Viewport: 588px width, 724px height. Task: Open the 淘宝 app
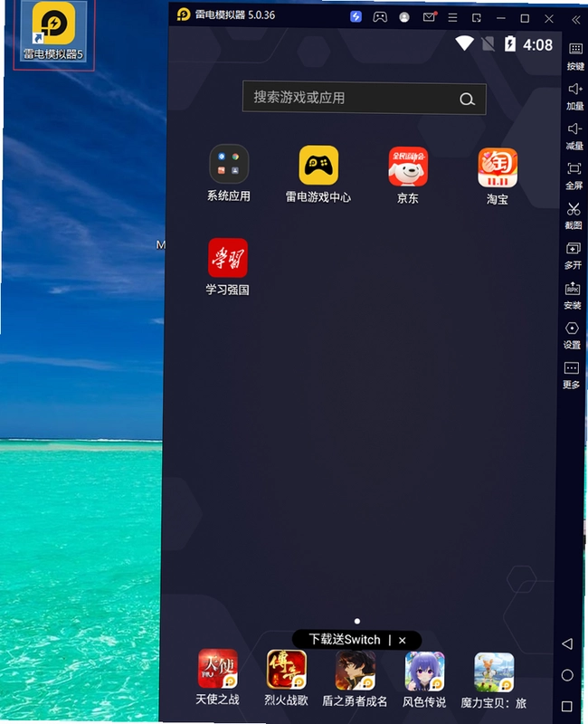pyautogui.click(x=498, y=167)
